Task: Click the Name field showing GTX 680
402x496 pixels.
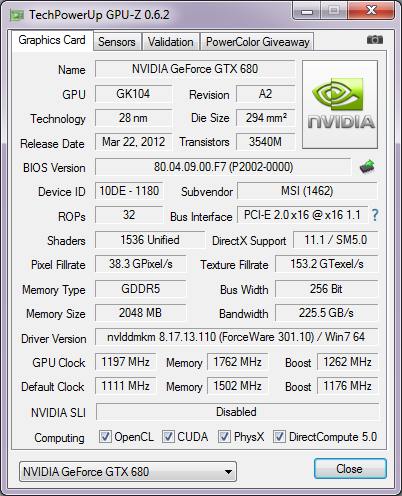Action: (x=195, y=69)
